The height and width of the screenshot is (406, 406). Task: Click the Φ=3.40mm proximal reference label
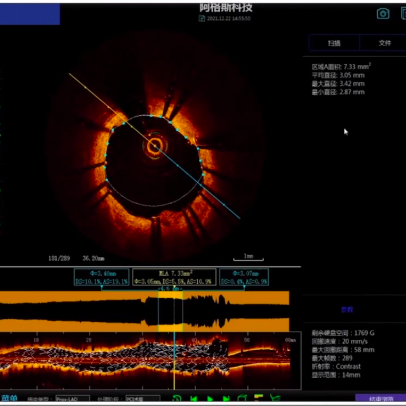tap(102, 277)
